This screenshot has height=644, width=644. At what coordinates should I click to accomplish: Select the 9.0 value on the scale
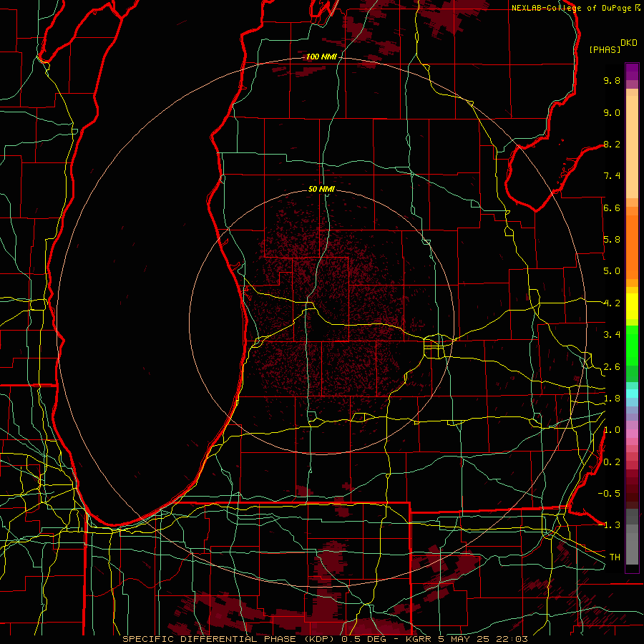coord(612,112)
